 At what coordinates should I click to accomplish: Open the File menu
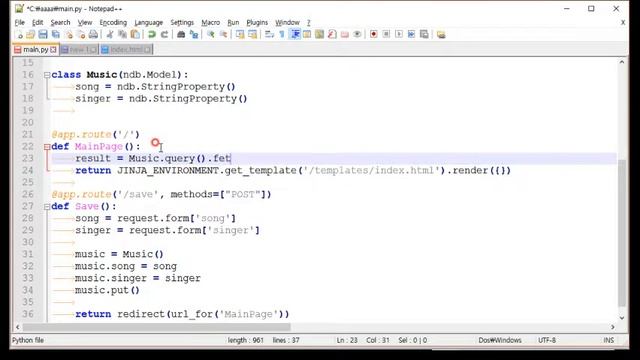tap(20, 22)
